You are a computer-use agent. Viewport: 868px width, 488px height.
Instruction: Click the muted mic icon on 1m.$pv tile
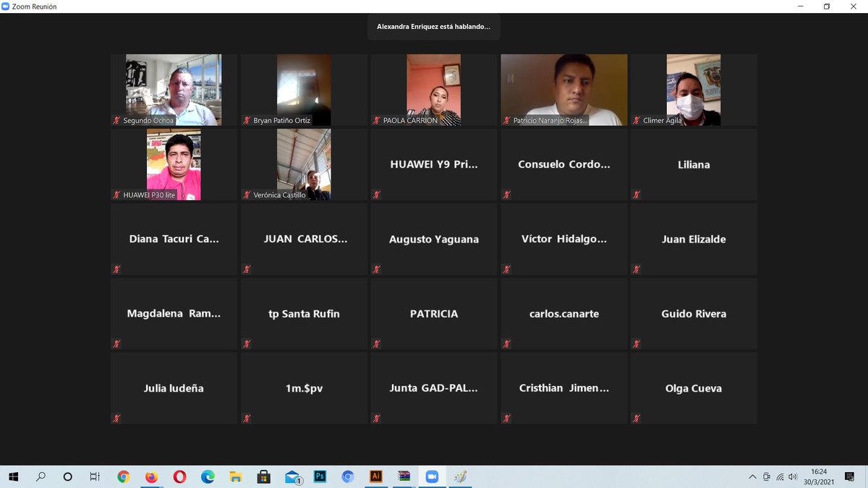[x=247, y=418]
